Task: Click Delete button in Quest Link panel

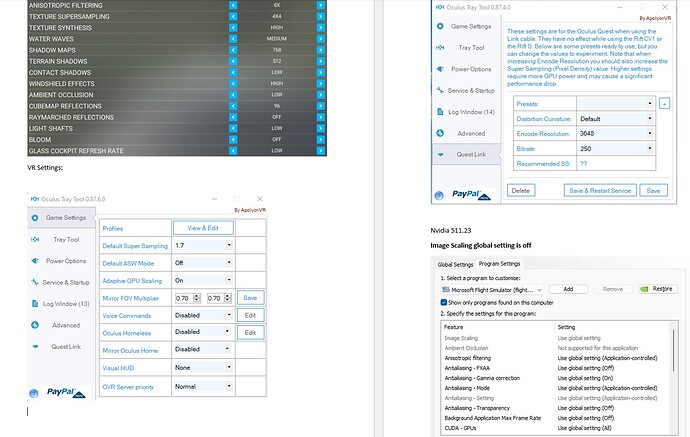Action: (x=521, y=191)
